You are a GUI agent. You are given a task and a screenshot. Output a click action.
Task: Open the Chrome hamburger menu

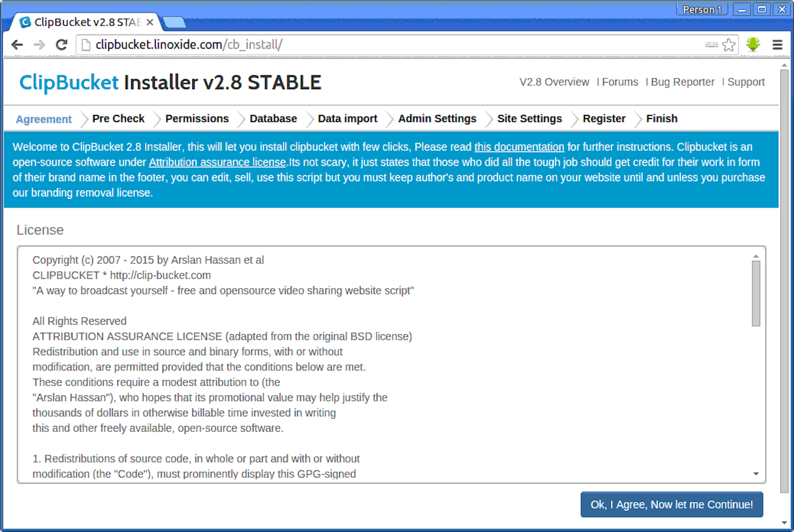pos(777,45)
